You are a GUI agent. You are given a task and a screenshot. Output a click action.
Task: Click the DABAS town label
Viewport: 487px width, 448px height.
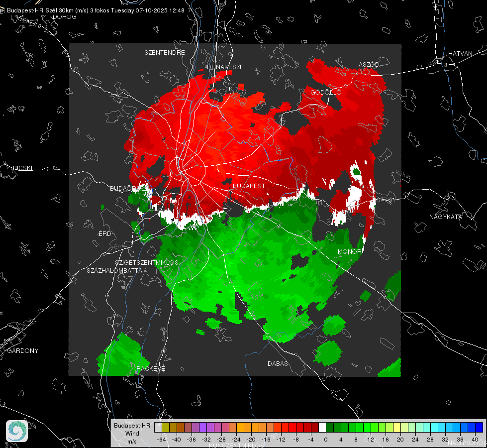(278, 363)
